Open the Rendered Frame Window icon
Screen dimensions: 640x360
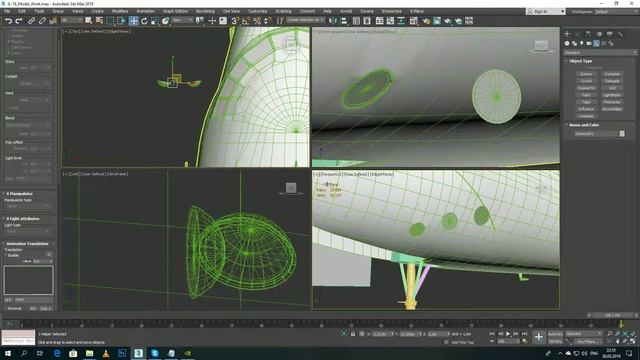[437, 20]
